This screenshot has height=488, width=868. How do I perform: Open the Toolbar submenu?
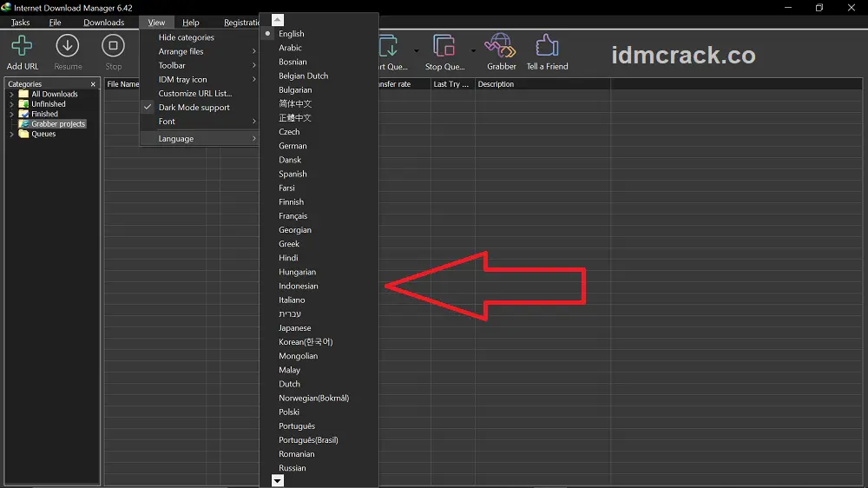(200, 65)
